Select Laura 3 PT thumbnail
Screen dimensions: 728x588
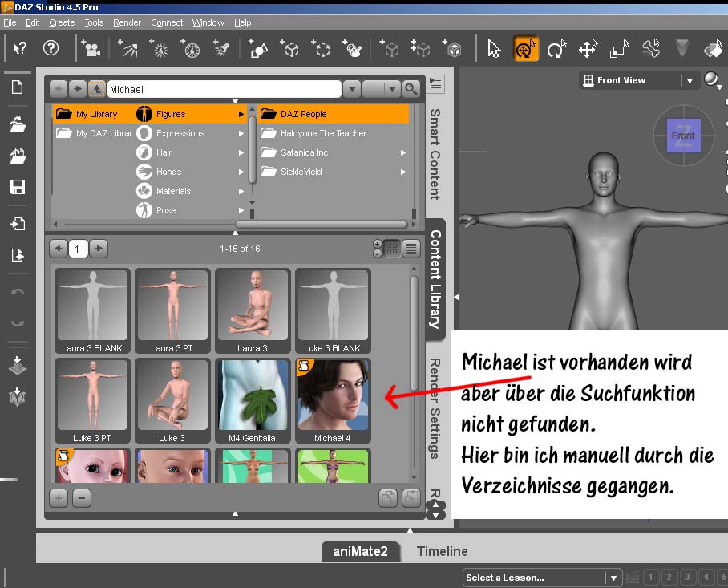pyautogui.click(x=172, y=310)
